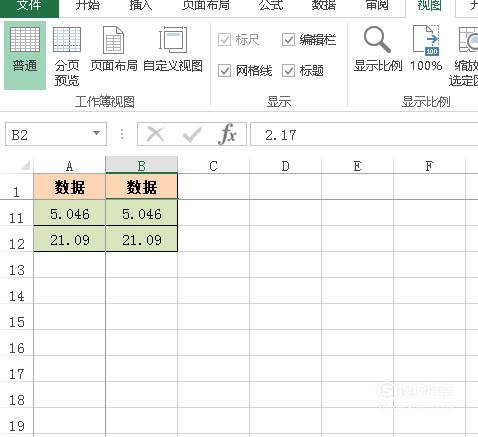Select row 11 header
Viewport: 478px width, 437px height.
point(17,213)
